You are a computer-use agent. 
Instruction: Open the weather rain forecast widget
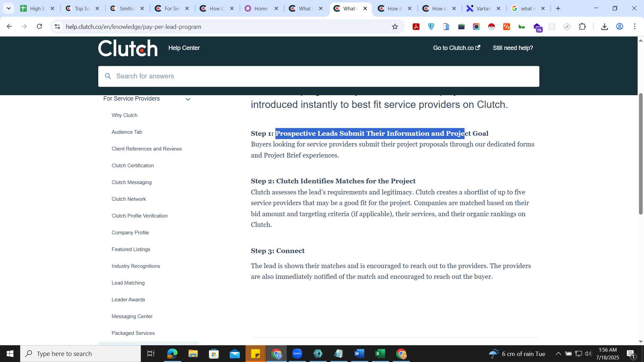pos(517,354)
